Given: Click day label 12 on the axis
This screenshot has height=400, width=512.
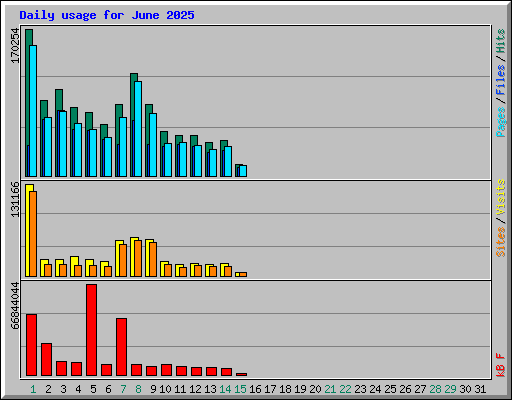Looking at the screenshot, I should tap(195, 389).
